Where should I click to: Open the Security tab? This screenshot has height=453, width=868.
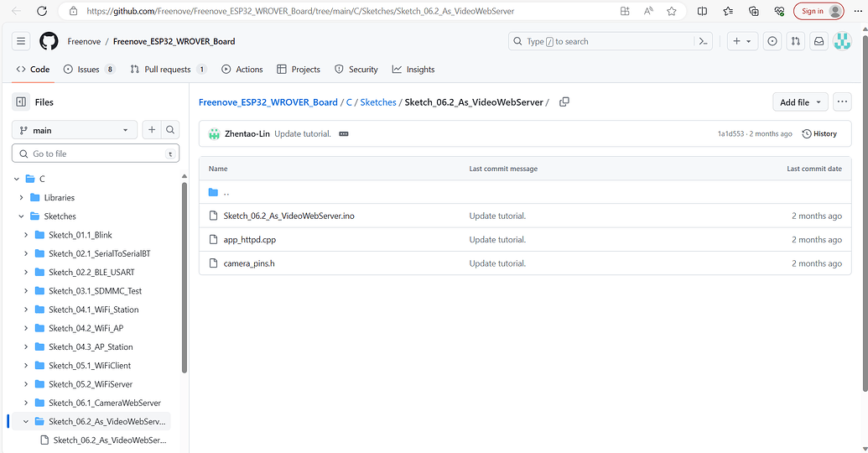tap(356, 70)
